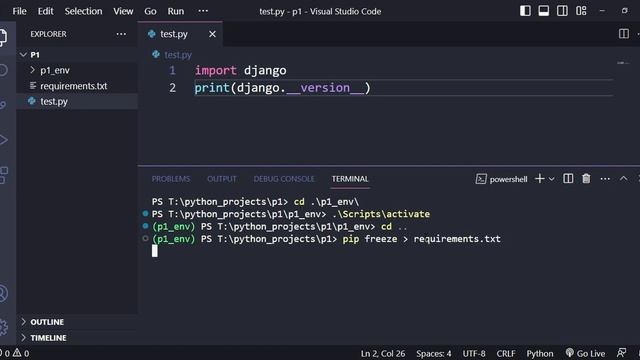The width and height of the screenshot is (640, 360).
Task: Open Explorer views and more actions
Action: coord(121,34)
